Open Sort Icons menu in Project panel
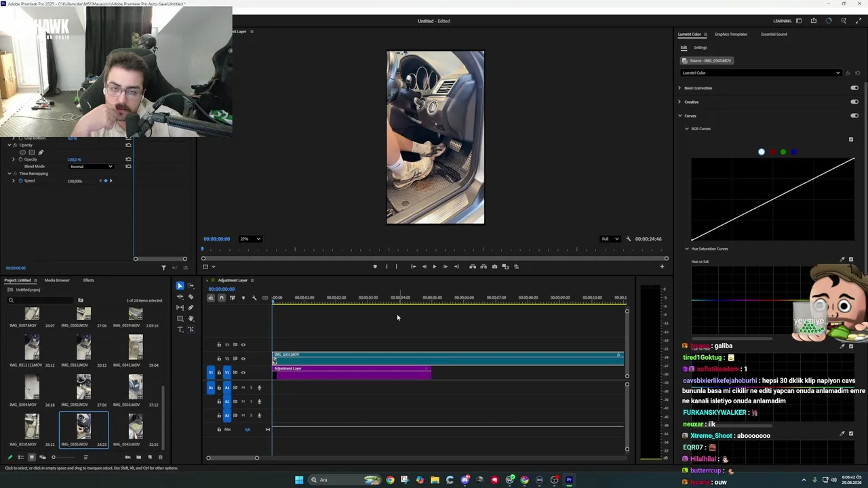 coord(85,457)
